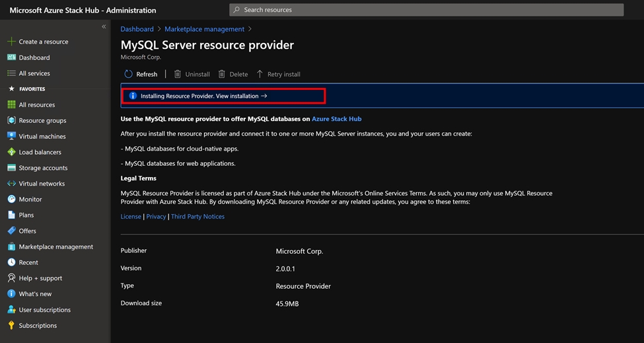This screenshot has height=343, width=644.
Task: Click the Create a resource plus icon
Action: coord(11,42)
